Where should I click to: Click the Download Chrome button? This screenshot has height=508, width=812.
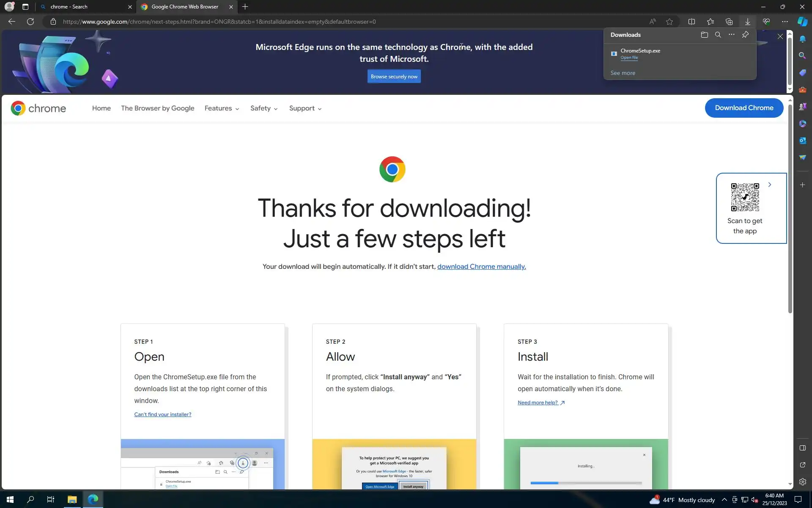(x=743, y=108)
